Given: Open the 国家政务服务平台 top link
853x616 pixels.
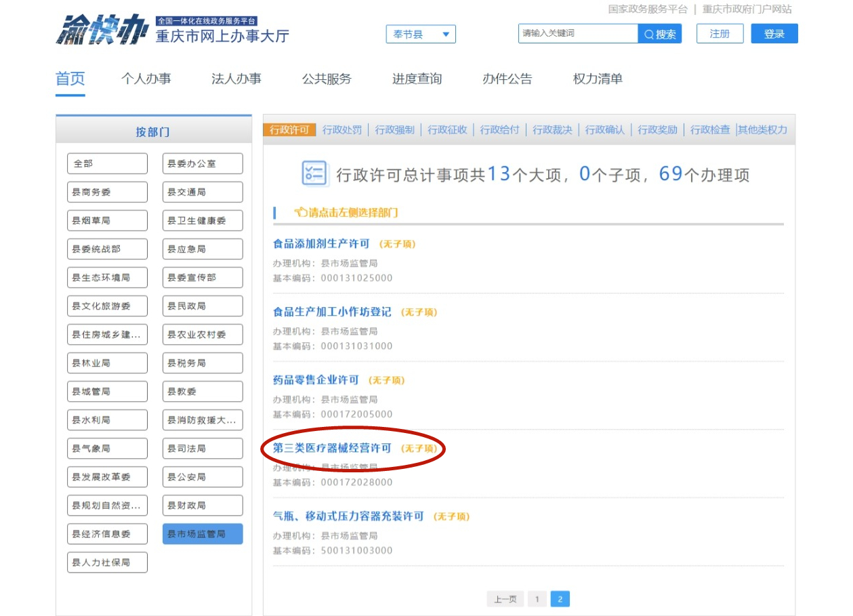Looking at the screenshot, I should click(648, 9).
